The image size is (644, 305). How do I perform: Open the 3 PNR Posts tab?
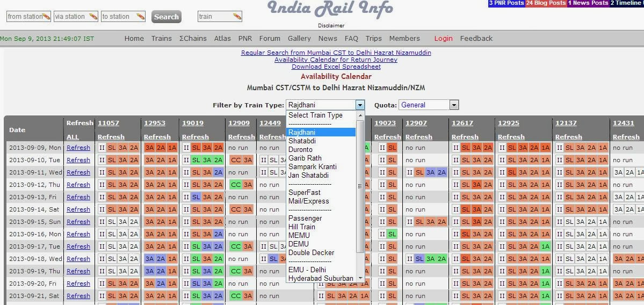(507, 3)
